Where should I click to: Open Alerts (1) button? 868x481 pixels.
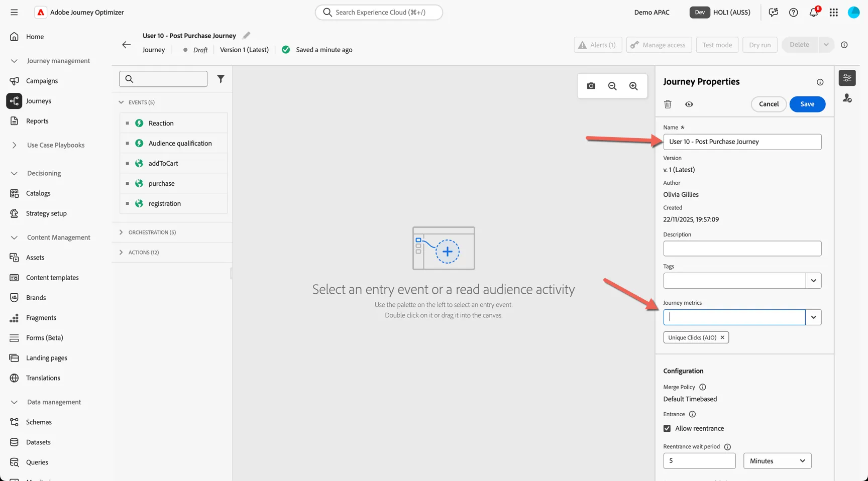(x=598, y=45)
